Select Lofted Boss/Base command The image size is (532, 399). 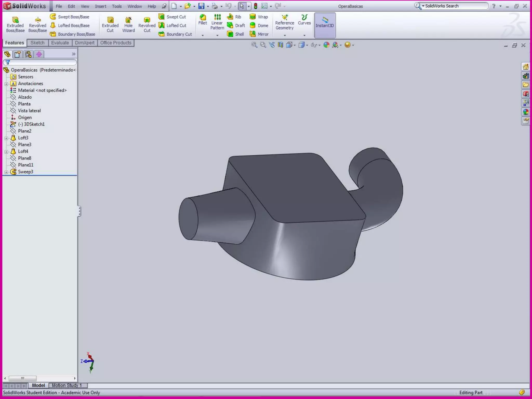point(70,25)
